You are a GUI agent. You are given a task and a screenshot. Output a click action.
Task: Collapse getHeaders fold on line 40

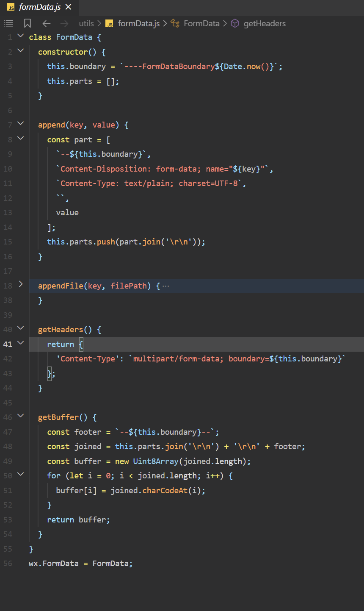(x=20, y=328)
